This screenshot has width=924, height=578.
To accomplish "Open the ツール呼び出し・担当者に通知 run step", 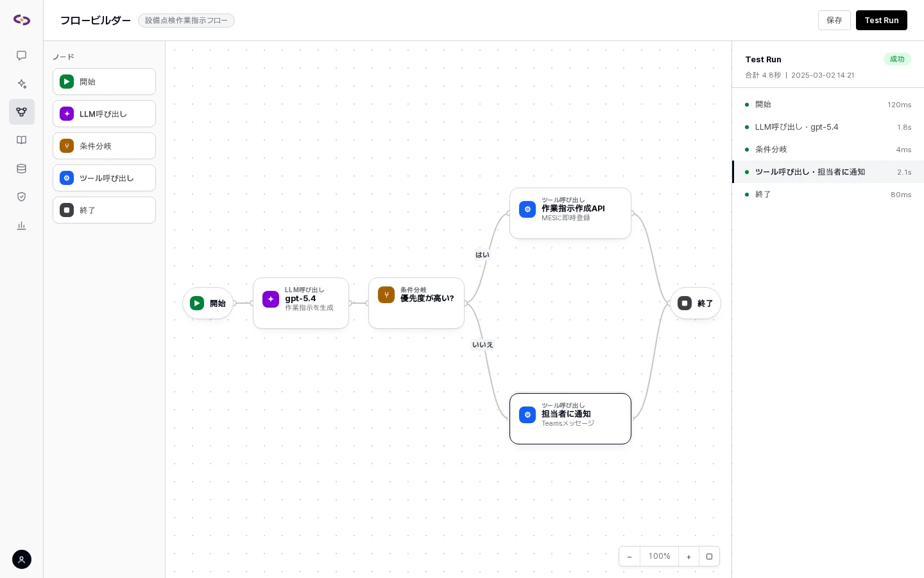I will [x=828, y=172].
